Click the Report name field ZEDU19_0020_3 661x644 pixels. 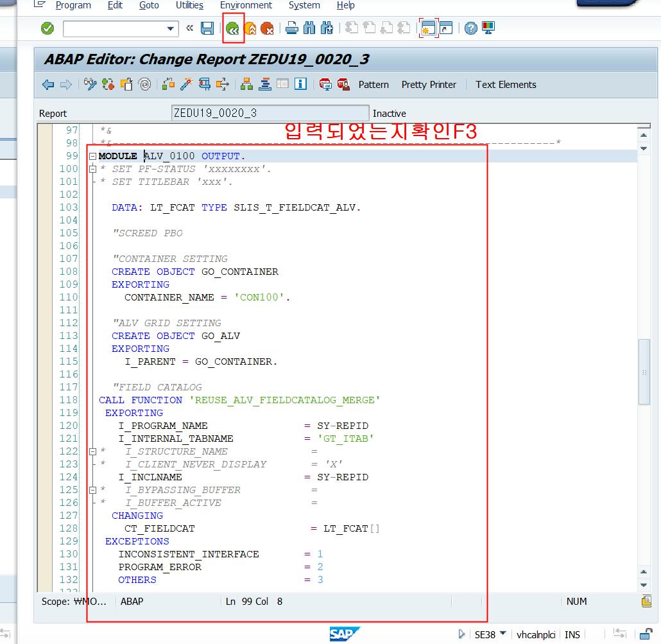click(270, 113)
